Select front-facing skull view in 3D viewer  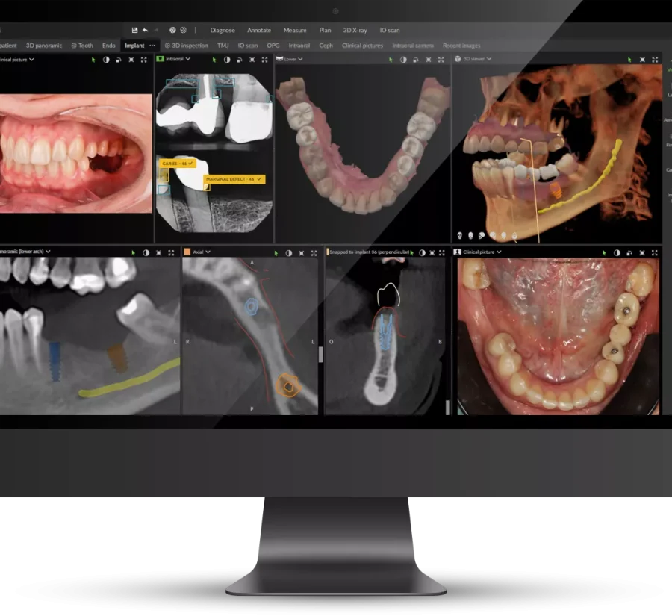[x=459, y=235]
